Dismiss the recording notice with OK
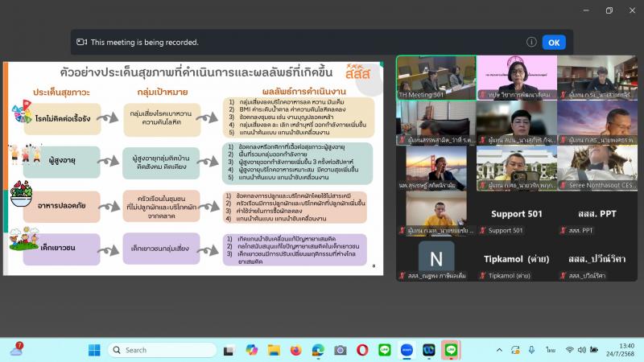The width and height of the screenshot is (644, 362). (554, 43)
